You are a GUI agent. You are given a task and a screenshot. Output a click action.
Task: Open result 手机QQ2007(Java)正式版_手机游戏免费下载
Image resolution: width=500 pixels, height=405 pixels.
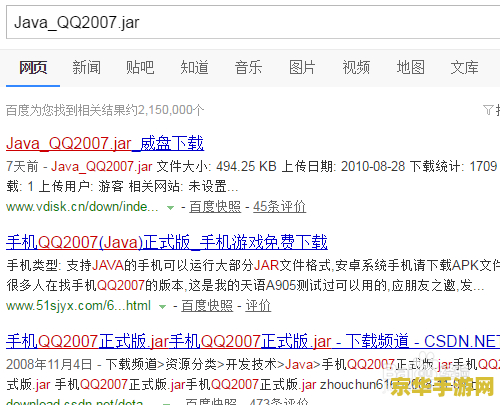(x=167, y=242)
